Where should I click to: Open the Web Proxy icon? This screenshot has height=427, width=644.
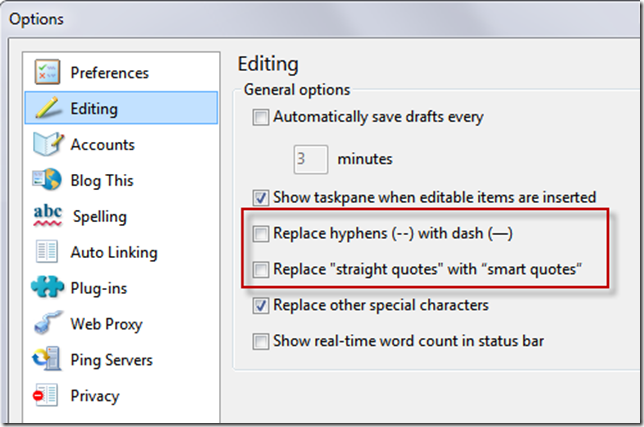click(x=48, y=324)
